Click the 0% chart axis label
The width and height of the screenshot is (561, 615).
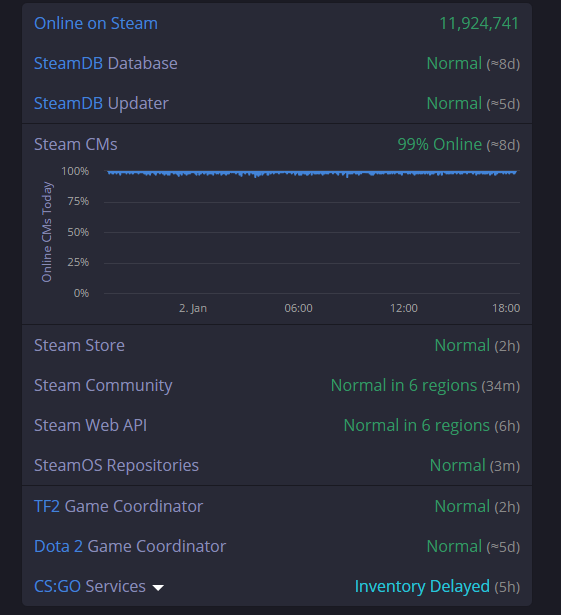pyautogui.click(x=82, y=293)
